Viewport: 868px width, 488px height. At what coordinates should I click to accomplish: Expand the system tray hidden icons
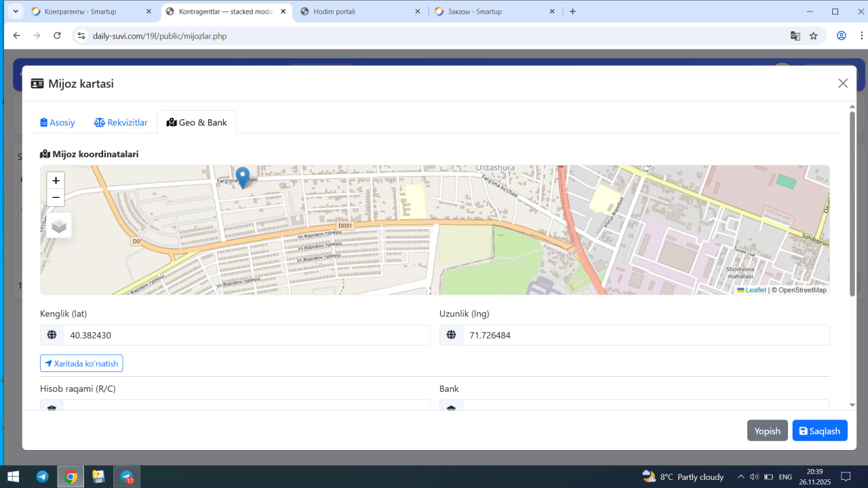tap(741, 476)
